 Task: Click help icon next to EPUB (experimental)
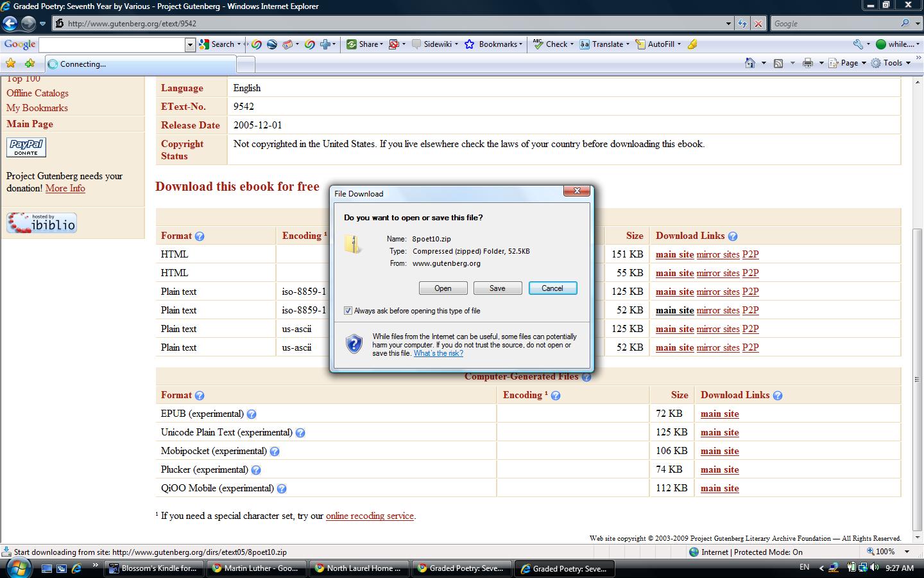252,414
